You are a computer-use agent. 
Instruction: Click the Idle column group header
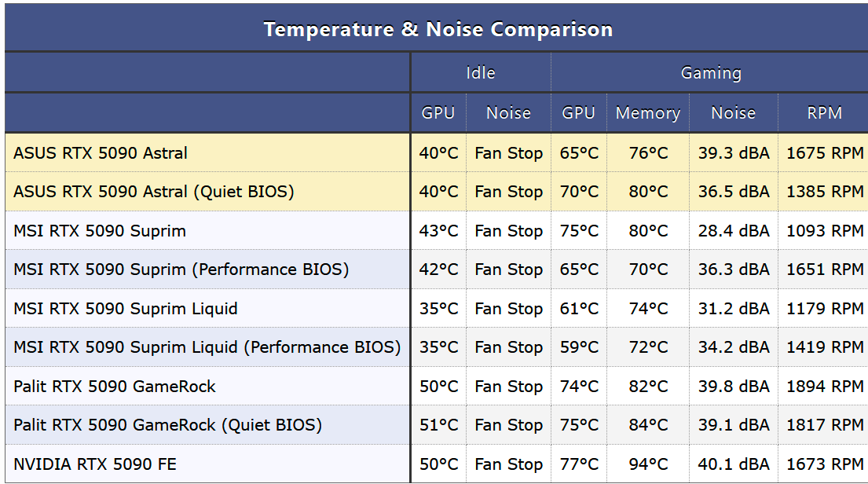(x=480, y=73)
